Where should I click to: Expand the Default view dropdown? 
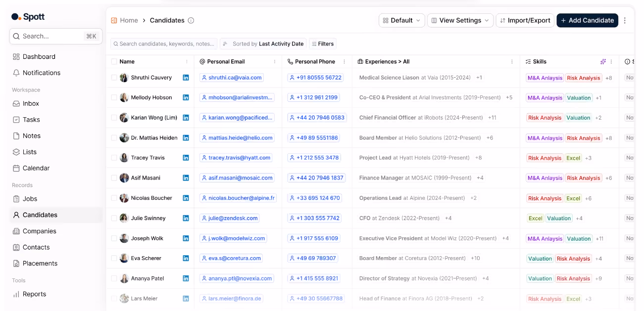pyautogui.click(x=401, y=20)
